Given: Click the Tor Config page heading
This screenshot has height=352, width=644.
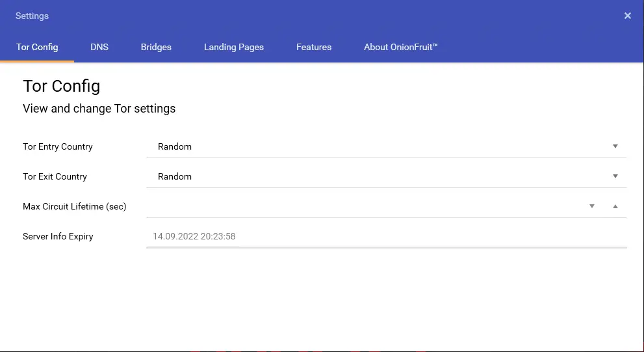Looking at the screenshot, I should click(61, 86).
